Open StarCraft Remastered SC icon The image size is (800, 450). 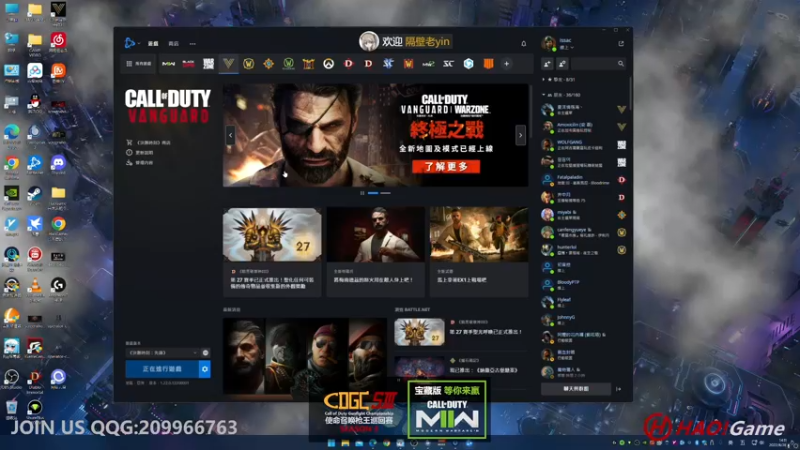[448, 64]
